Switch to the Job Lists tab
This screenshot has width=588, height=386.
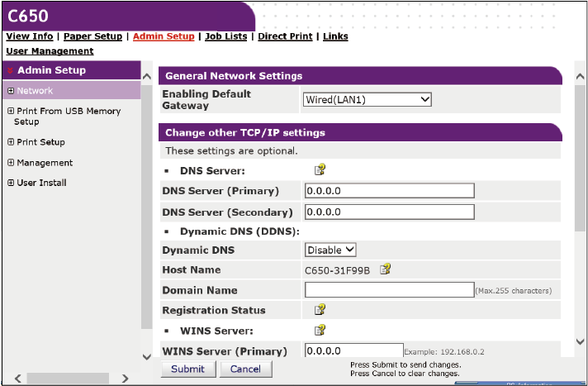click(x=225, y=36)
